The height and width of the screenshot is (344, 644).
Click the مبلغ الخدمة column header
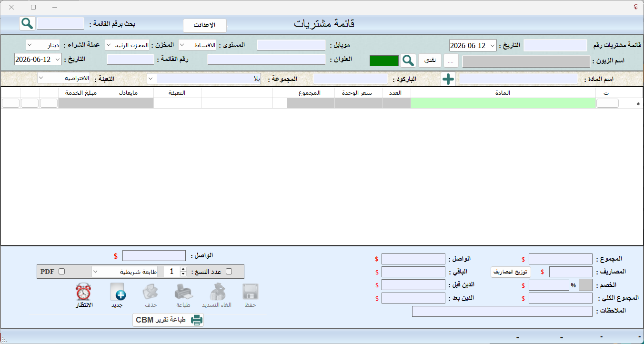(82, 93)
